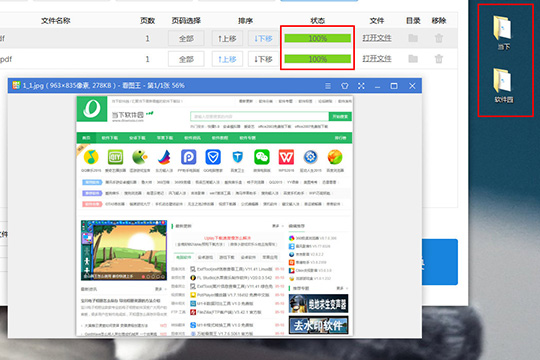540x360 pixels.
Task: Click the 目录 column header
Action: pyautogui.click(x=413, y=21)
